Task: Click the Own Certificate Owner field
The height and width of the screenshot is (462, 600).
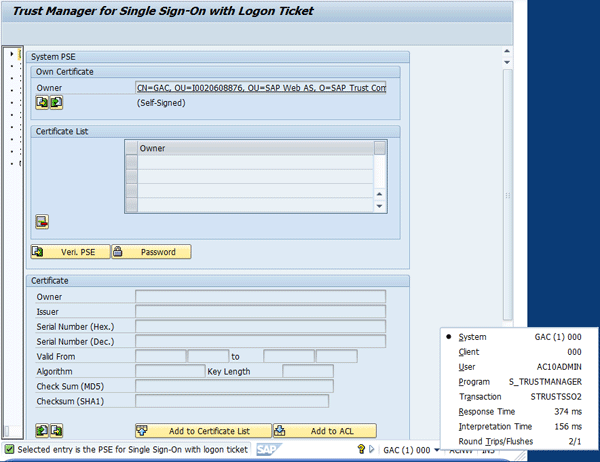Action: click(x=260, y=88)
